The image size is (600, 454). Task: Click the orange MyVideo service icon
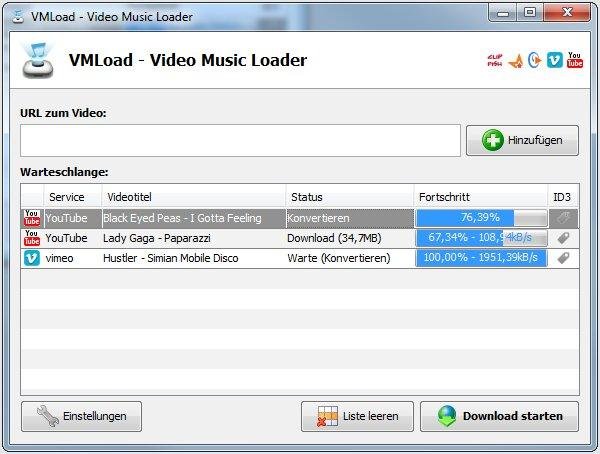pos(515,61)
